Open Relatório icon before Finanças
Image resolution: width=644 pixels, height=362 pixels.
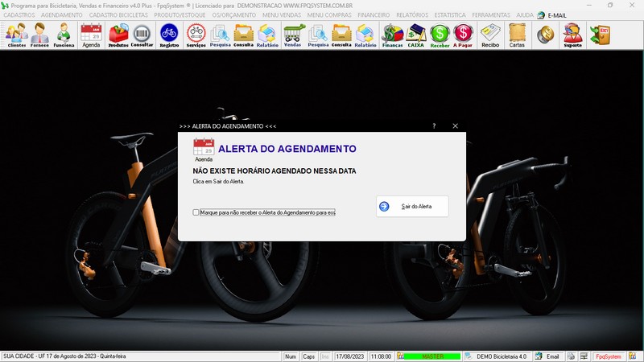(x=365, y=35)
